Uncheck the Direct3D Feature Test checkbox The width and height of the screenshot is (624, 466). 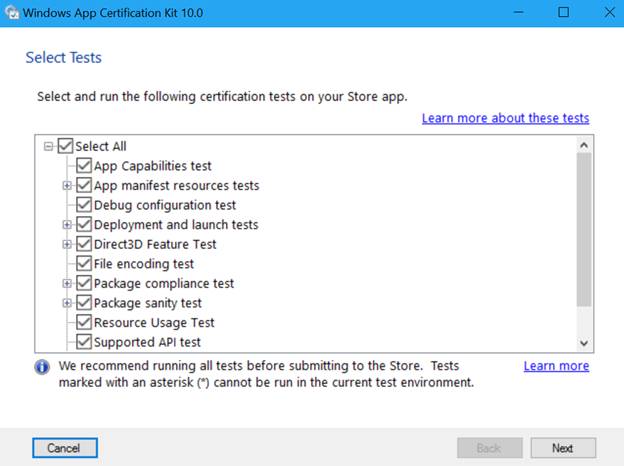pyautogui.click(x=84, y=244)
